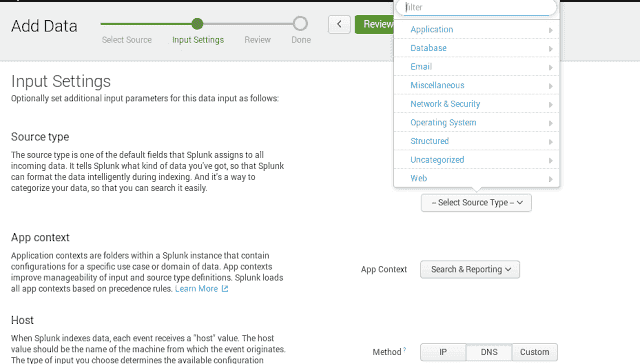
Task: Click the Done step circle on progress bar
Action: point(300,24)
